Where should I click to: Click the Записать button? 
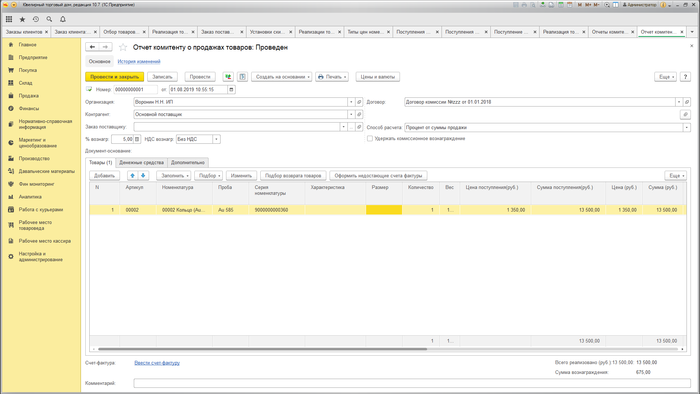click(x=162, y=77)
